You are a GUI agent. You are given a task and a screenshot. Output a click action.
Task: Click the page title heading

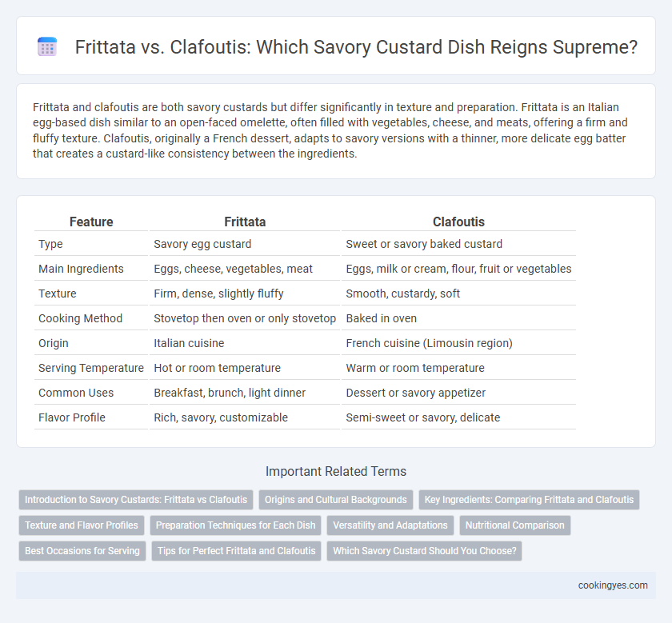(x=356, y=46)
